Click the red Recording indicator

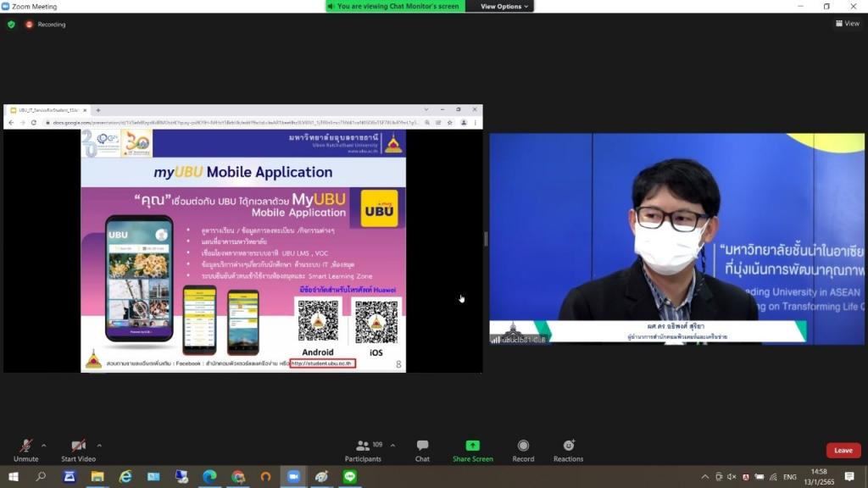pos(46,25)
